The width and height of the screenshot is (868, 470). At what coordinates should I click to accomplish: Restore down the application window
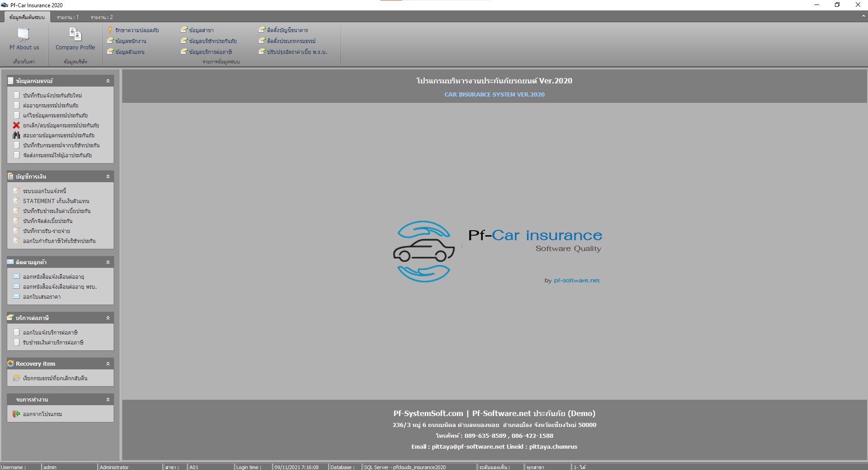(x=837, y=5)
